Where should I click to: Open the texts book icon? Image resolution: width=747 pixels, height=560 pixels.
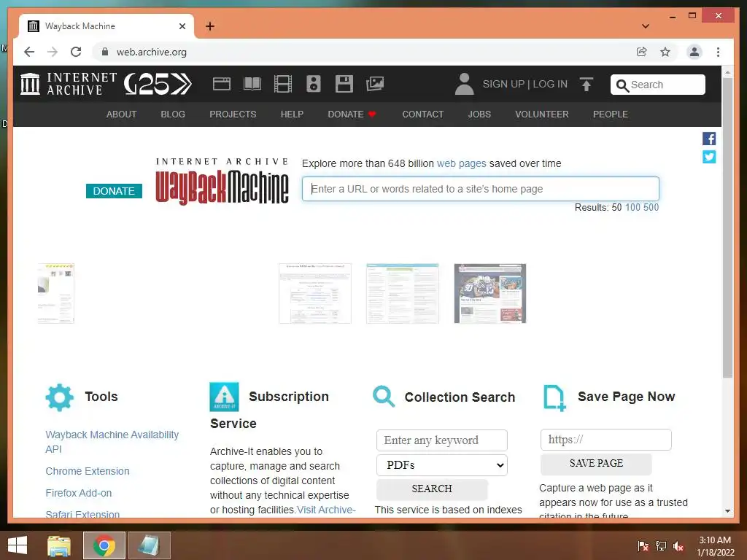[x=252, y=84]
